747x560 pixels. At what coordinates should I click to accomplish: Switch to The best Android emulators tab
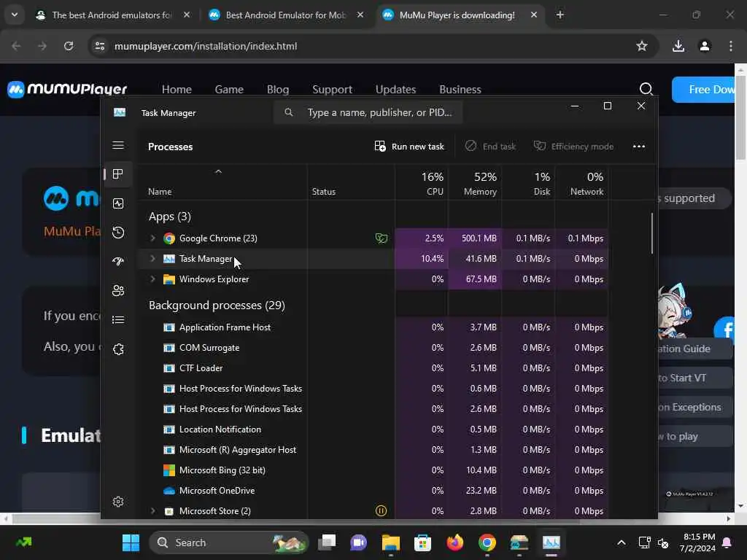click(112, 15)
